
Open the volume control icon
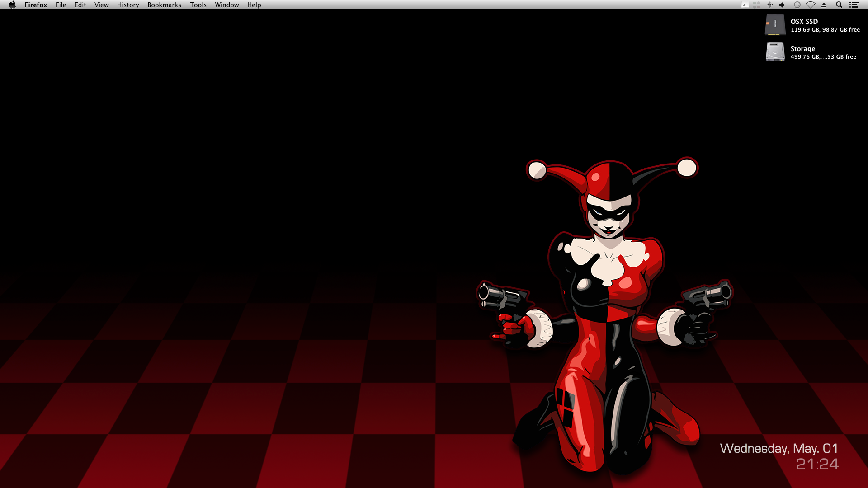[782, 5]
